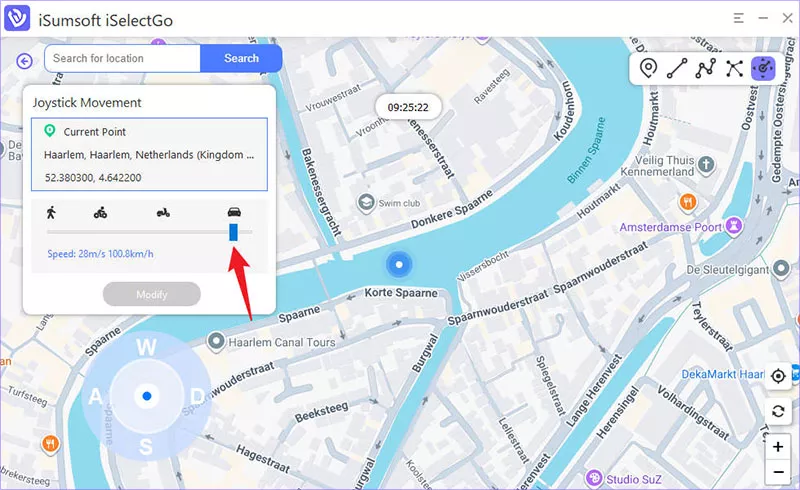Select the multi-spot movement mode icon

pos(706,68)
